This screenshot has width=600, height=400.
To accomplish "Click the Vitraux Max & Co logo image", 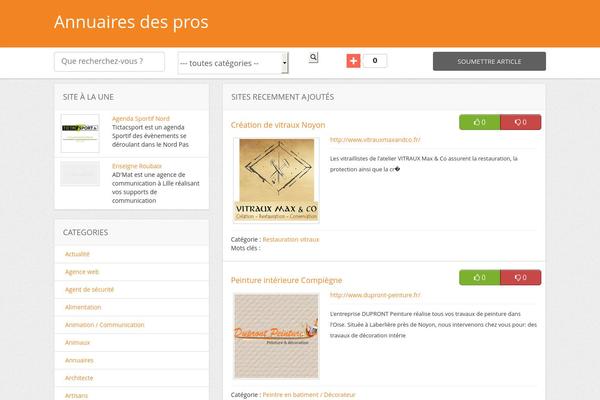I will pyautogui.click(x=276, y=180).
